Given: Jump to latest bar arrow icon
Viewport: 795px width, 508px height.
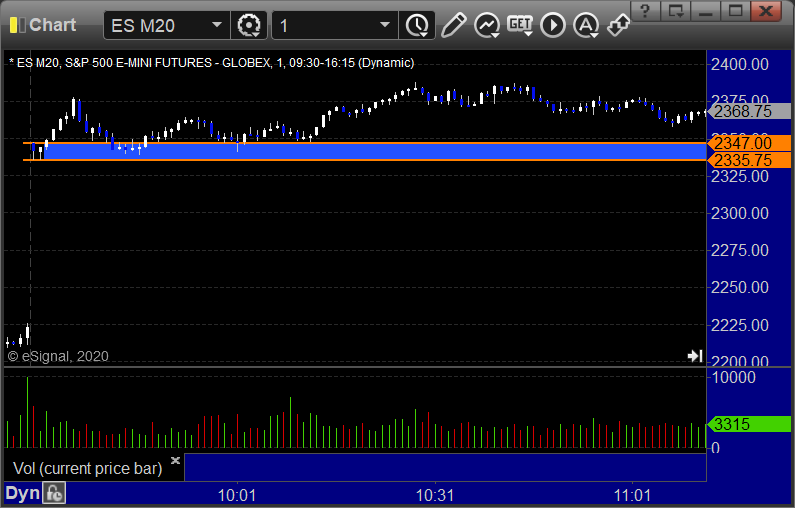Looking at the screenshot, I should click(x=695, y=356).
